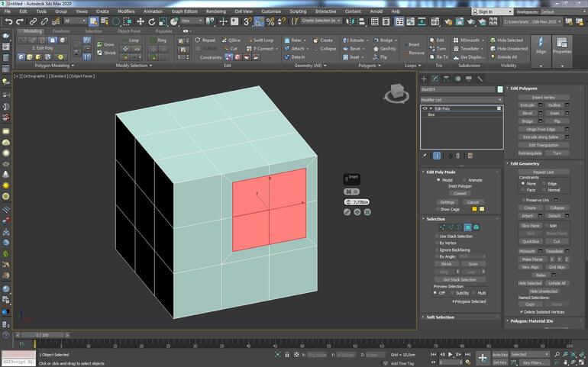This screenshot has height=367, width=588.
Task: Click the Get Stack Selection button
Action: [x=460, y=280]
